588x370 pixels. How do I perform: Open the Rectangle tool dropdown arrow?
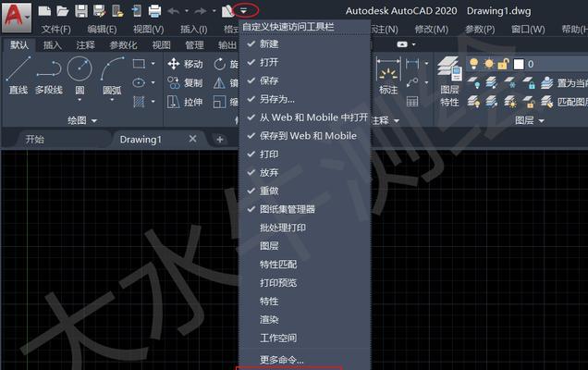click(x=153, y=64)
